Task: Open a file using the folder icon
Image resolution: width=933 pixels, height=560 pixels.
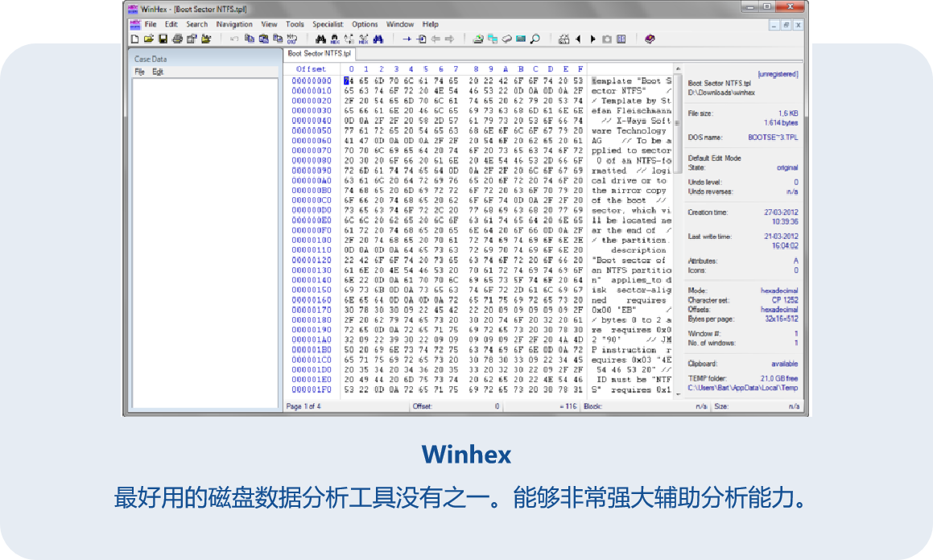Action: [149, 39]
